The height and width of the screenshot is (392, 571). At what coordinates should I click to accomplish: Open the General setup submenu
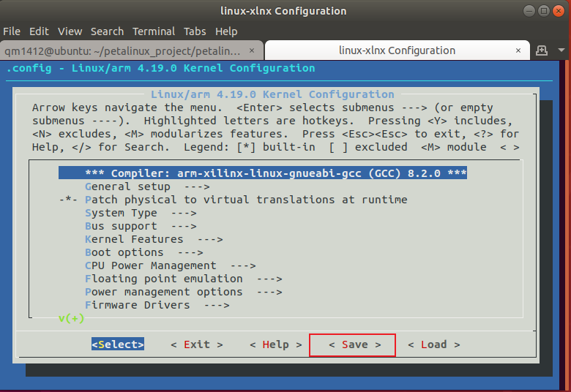click(147, 186)
